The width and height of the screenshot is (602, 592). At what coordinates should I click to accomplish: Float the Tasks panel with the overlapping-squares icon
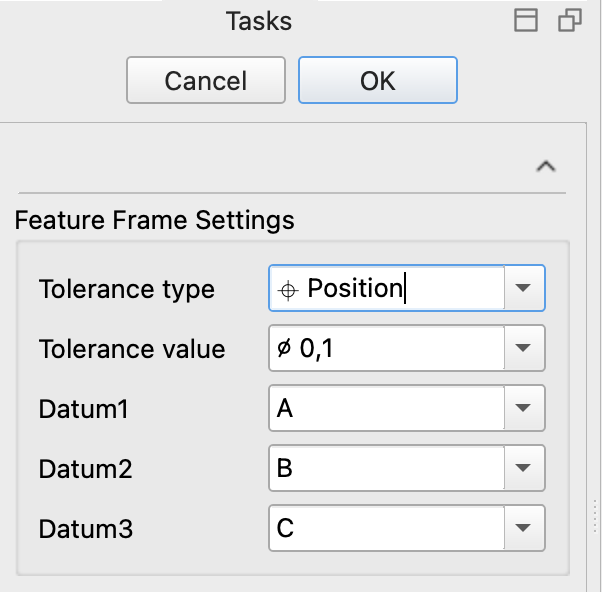[570, 21]
